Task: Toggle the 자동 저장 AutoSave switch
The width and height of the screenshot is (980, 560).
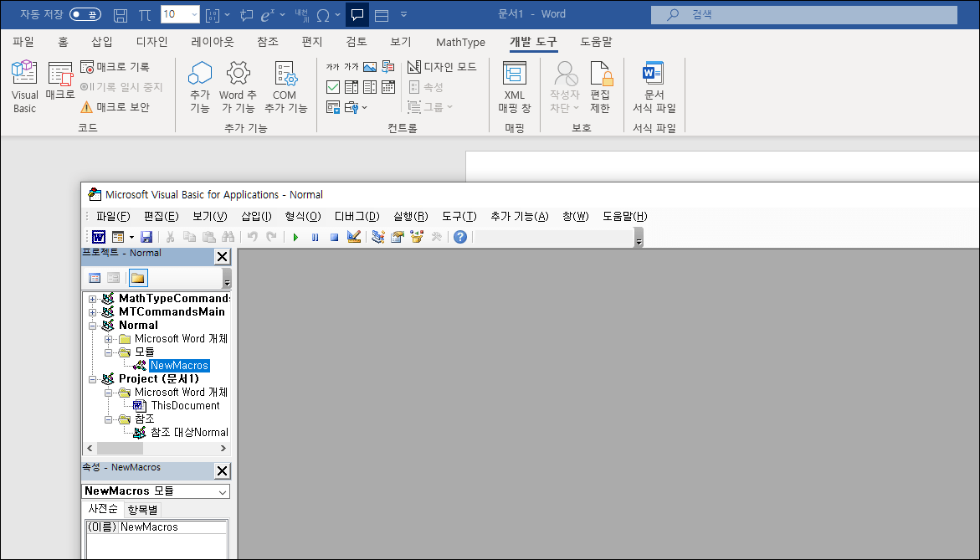Action: tap(85, 14)
